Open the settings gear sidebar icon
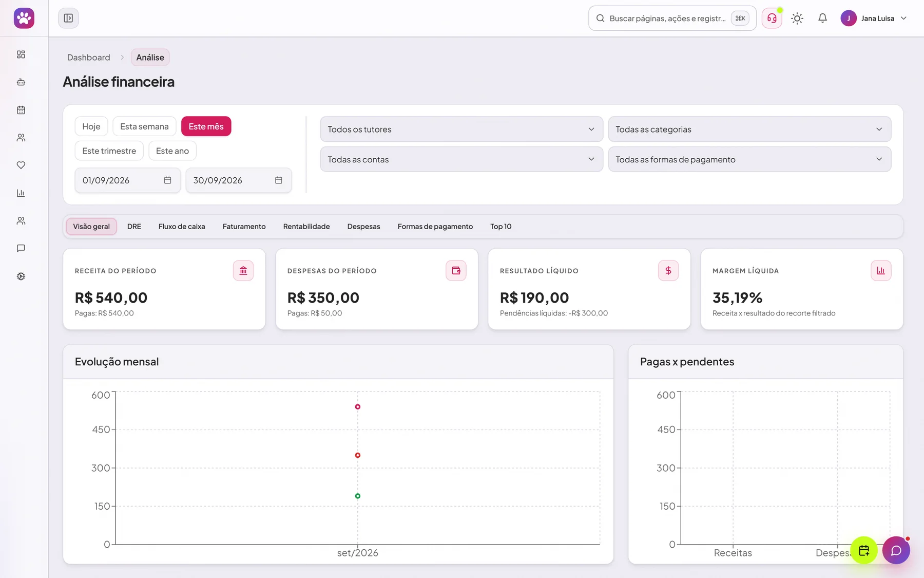The image size is (924, 578). tap(21, 276)
